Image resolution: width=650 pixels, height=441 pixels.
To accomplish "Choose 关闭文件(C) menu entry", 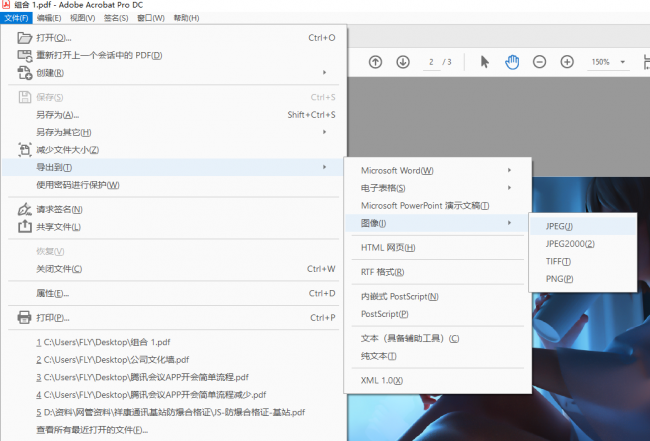I will pyautogui.click(x=174, y=269).
